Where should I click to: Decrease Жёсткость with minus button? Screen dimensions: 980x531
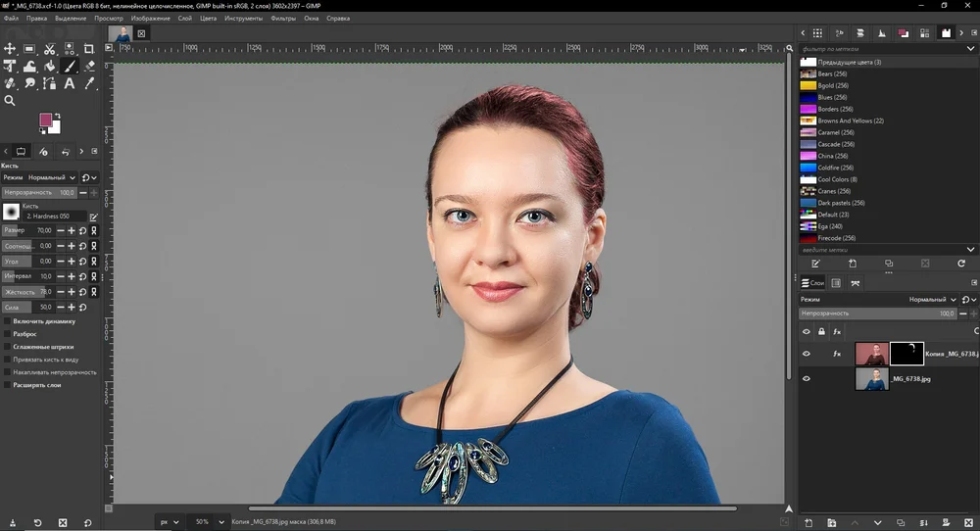61,292
